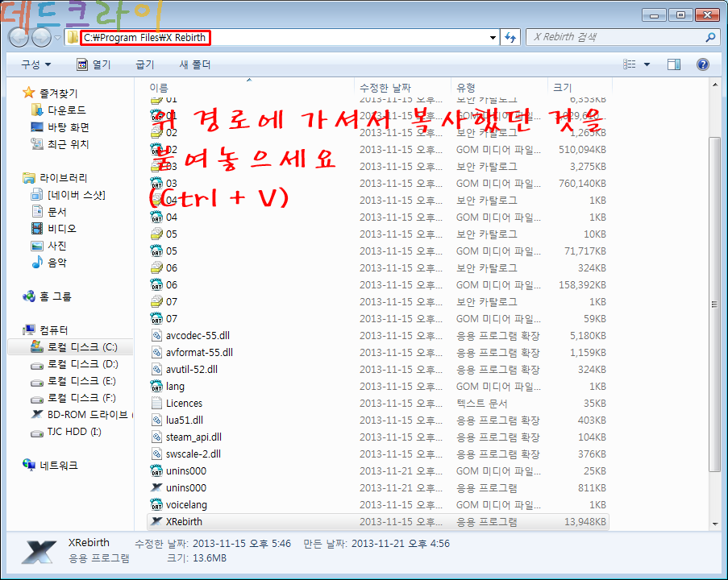The image size is (728, 580).
Task: Select the 라이브러리 icon
Action: (x=29, y=178)
